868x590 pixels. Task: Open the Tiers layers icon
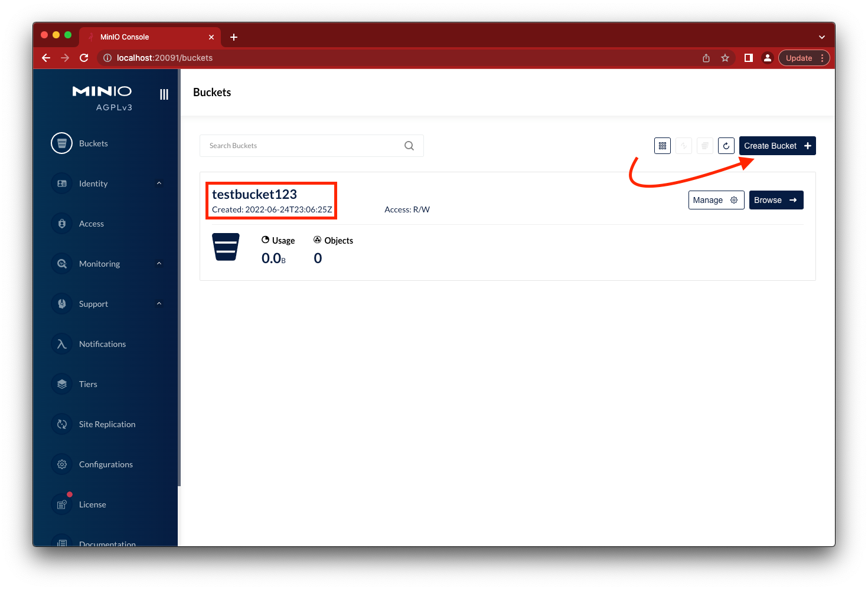61,384
